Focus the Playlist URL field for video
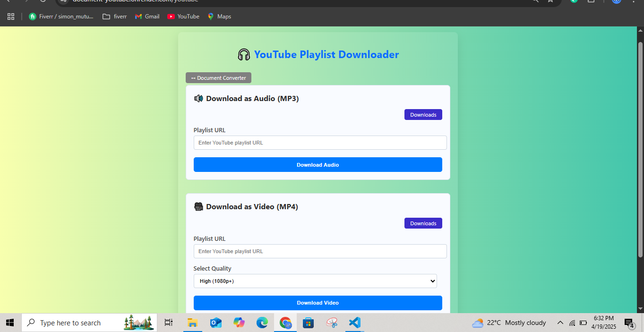Image resolution: width=644 pixels, height=332 pixels. coord(320,251)
